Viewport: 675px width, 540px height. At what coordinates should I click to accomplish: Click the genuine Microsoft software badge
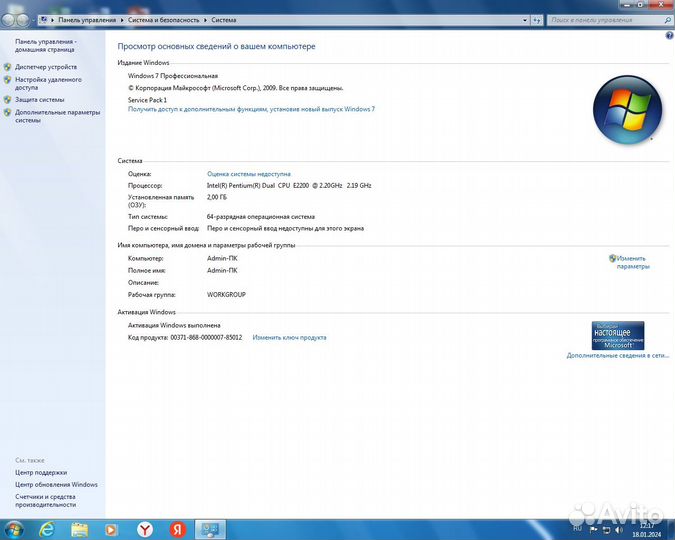tap(618, 335)
